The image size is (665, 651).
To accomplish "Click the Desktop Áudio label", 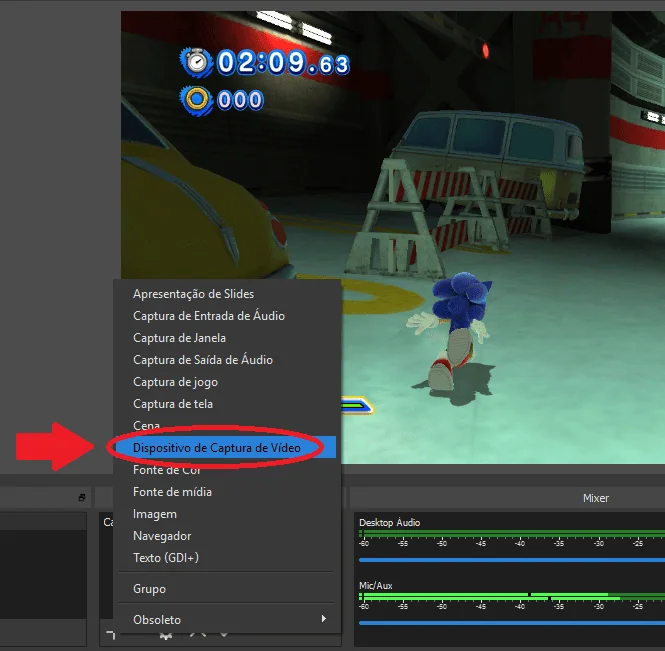I will click(389, 522).
